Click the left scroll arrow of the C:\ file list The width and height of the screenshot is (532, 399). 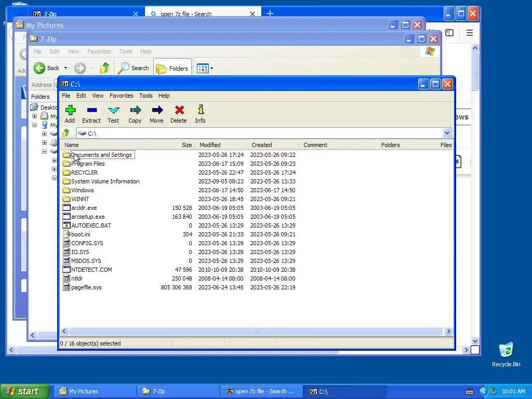click(64, 331)
